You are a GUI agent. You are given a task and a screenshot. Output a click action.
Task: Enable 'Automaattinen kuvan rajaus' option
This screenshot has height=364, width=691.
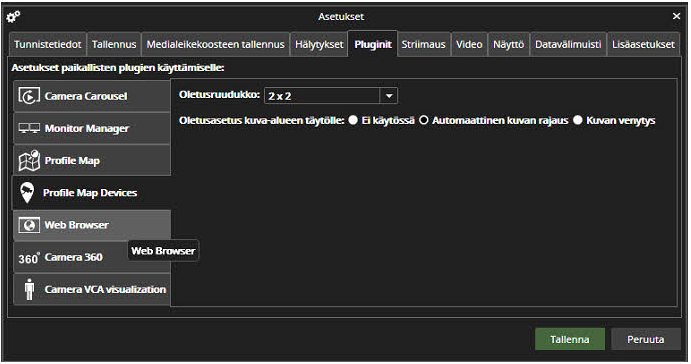424,120
